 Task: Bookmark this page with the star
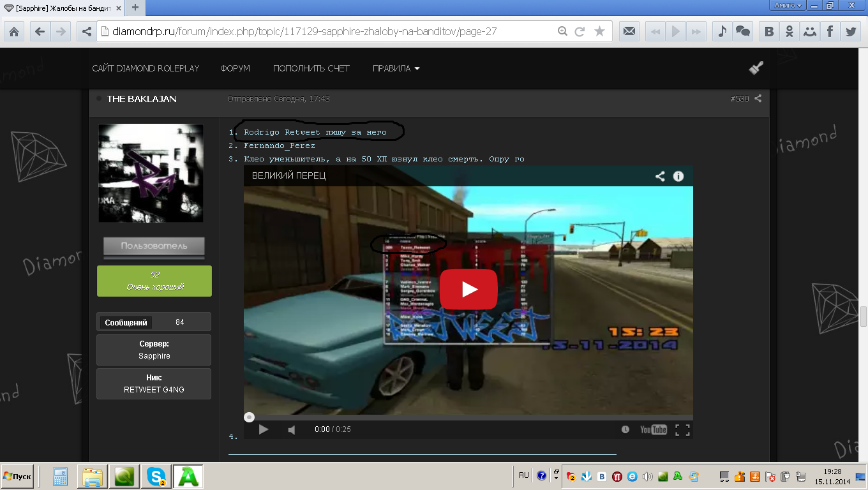[599, 31]
